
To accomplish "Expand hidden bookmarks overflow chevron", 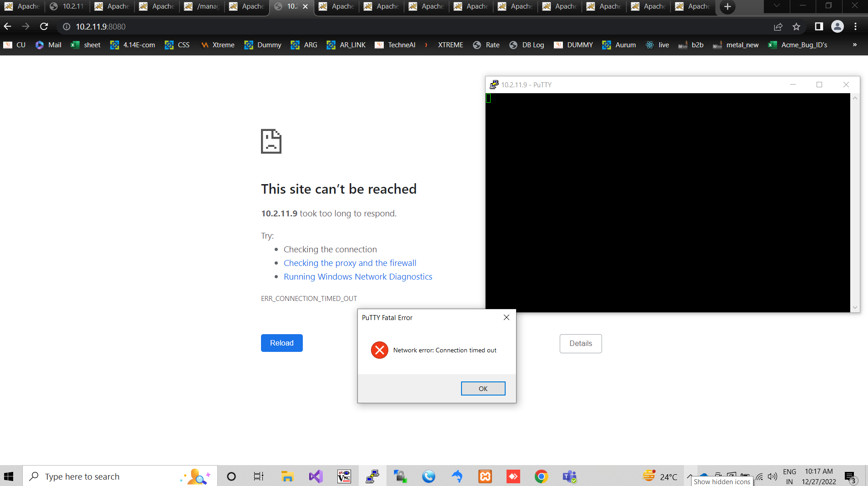I will click(855, 45).
